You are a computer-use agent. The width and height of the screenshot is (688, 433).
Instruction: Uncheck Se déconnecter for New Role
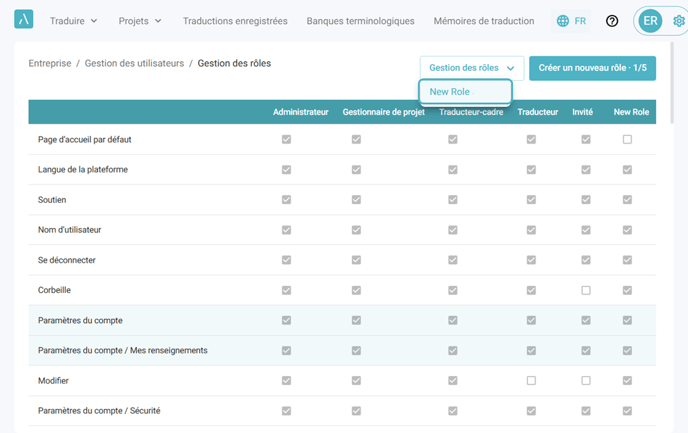coord(627,260)
